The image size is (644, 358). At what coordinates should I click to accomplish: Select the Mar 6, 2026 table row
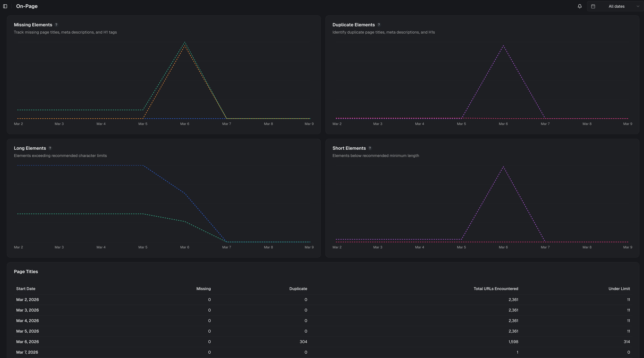click(x=27, y=342)
